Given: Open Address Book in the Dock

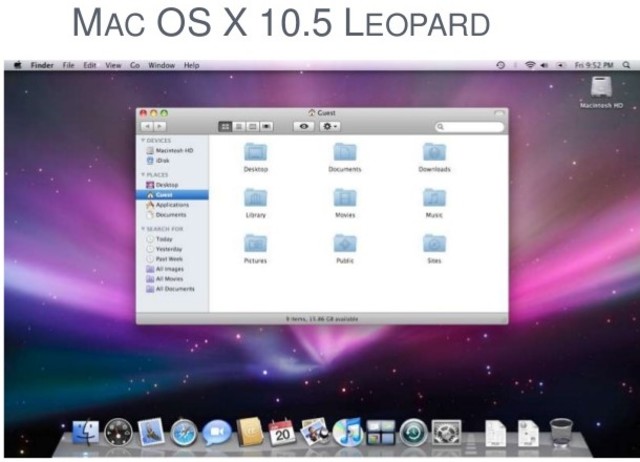Looking at the screenshot, I should coord(249,432).
